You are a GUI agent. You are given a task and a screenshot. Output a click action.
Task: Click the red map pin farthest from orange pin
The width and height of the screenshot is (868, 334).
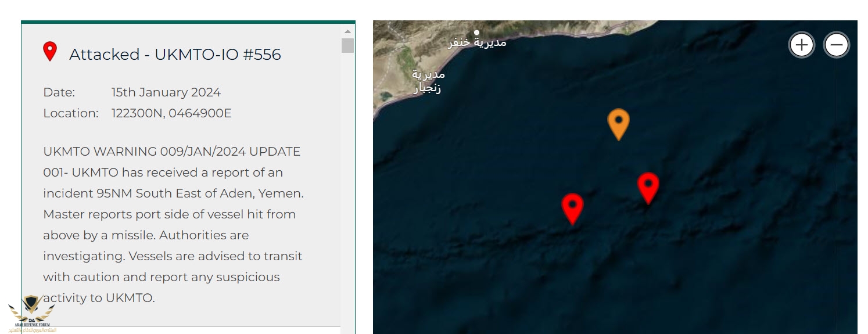[572, 207]
